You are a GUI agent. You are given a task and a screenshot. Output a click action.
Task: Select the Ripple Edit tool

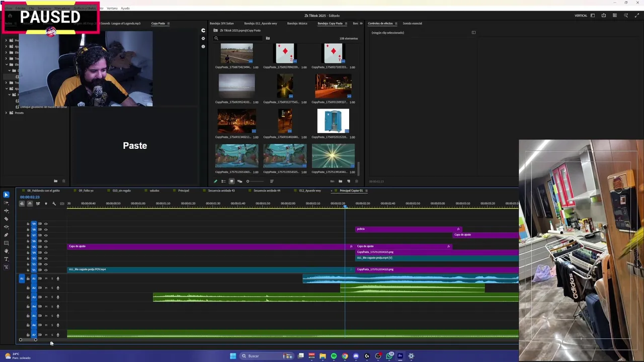(x=6, y=211)
